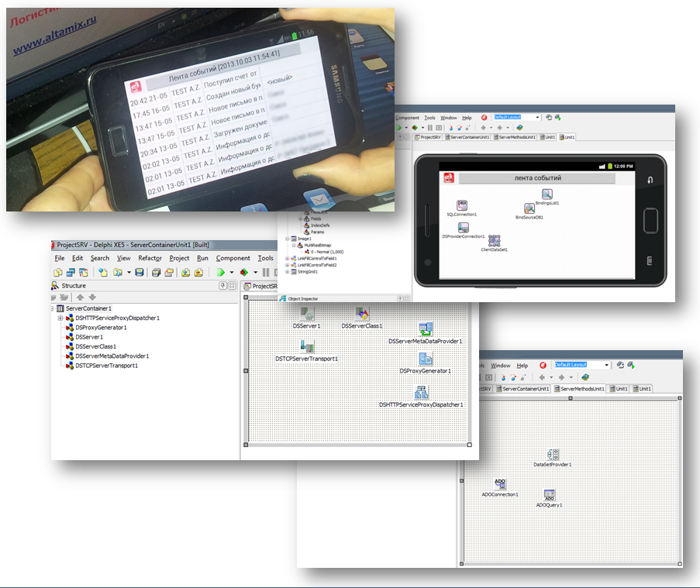The width and height of the screenshot is (700, 588).
Task: Switch to ServerContainerUnit1 tab in ServerMethodsUnit1 window
Action: (x=522, y=389)
